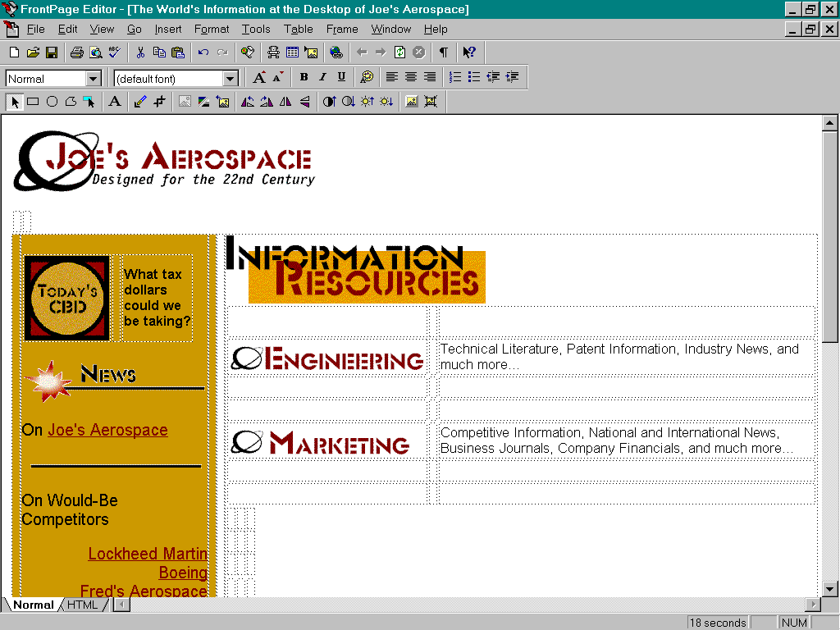This screenshot has width=840, height=630.
Task: Toggle show/hide paragraph marks
Action: click(x=444, y=52)
